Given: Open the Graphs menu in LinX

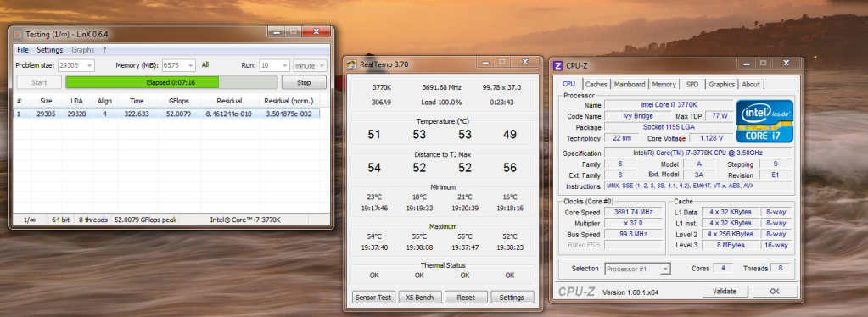Looking at the screenshot, I should click(x=83, y=50).
